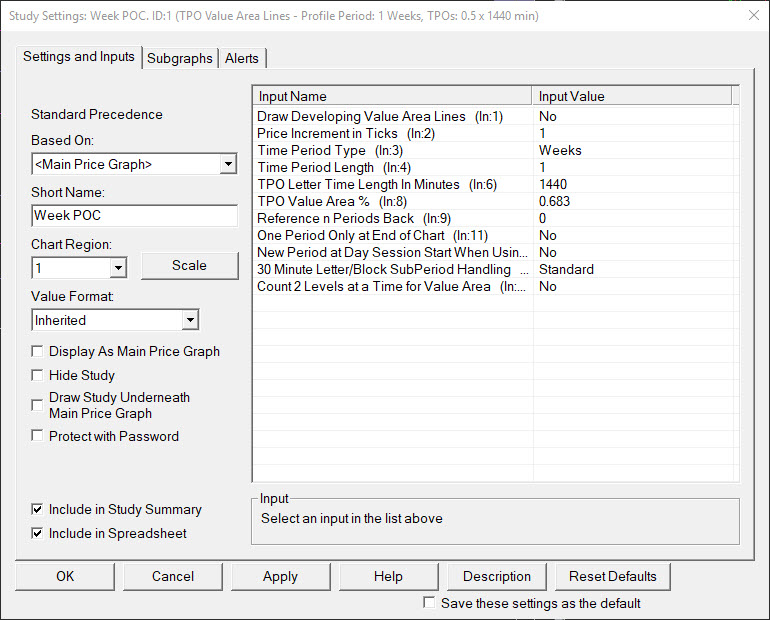Click the Short Name text field
This screenshot has height=620, width=770.
(134, 215)
